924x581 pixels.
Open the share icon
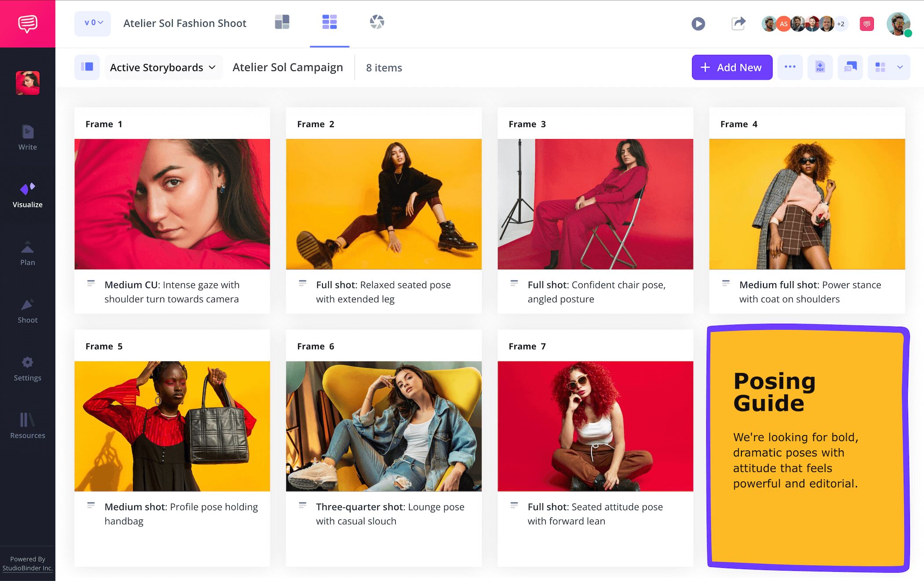tap(738, 24)
